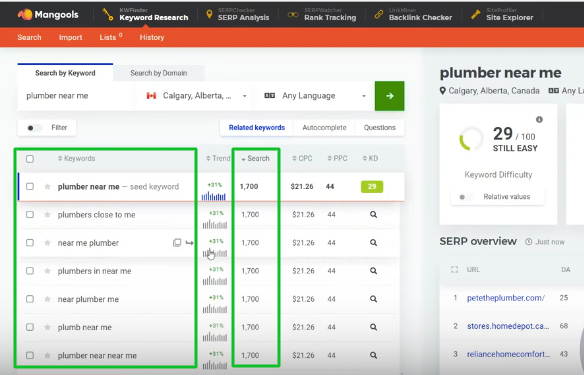Switch to the Questions tab

(380, 128)
